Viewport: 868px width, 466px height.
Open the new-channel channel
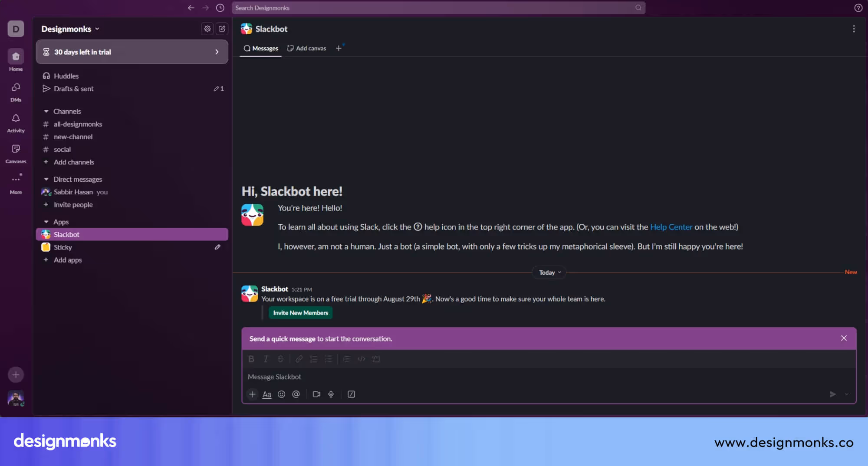click(x=132, y=137)
